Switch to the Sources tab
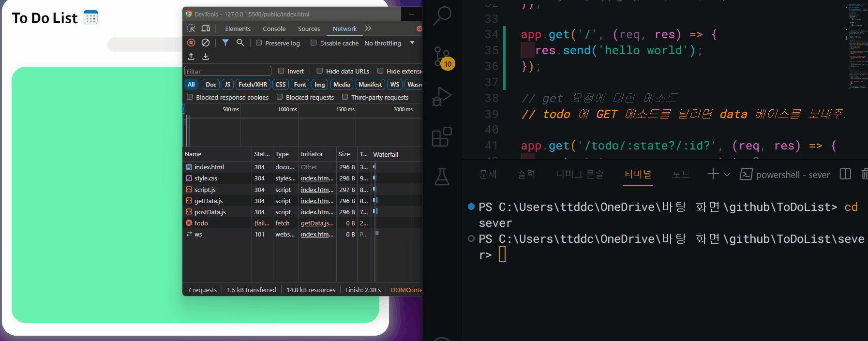The width and height of the screenshot is (868, 341). [309, 29]
